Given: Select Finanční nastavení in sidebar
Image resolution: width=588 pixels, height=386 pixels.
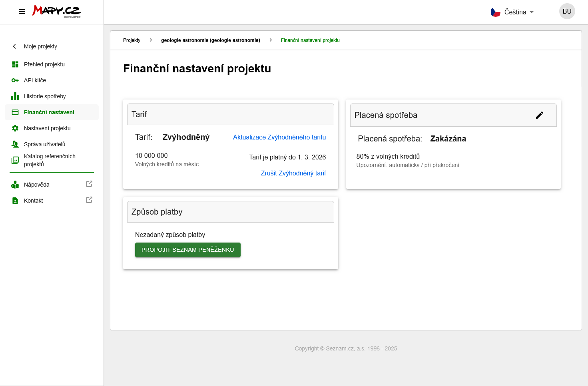Looking at the screenshot, I should (x=52, y=112).
